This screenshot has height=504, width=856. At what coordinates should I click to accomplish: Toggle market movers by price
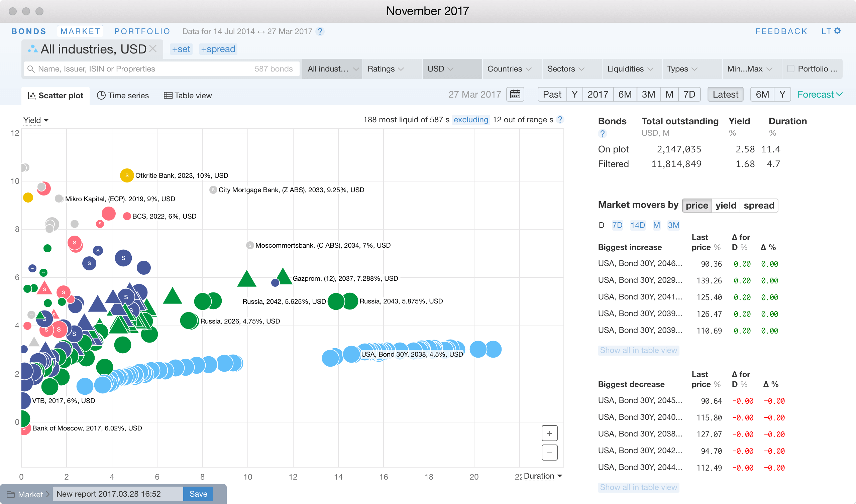point(697,206)
